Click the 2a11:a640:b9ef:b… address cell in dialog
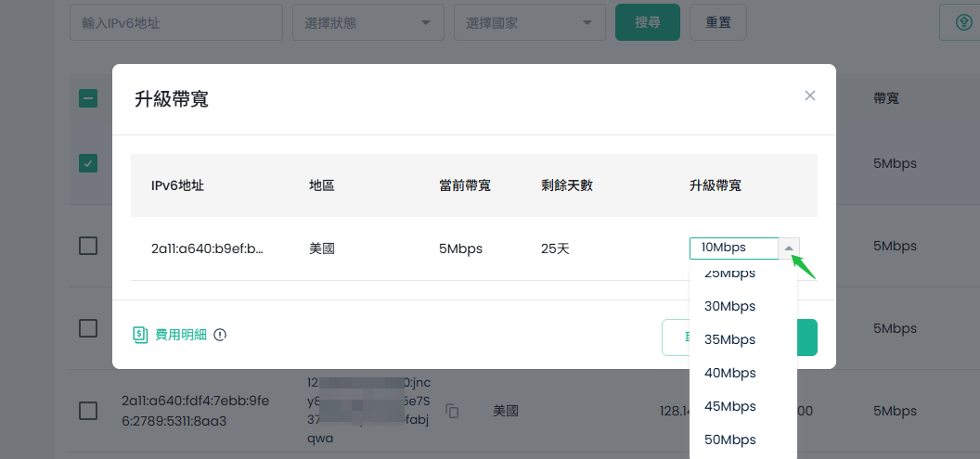Screen dimensions: 980x459 208,248
